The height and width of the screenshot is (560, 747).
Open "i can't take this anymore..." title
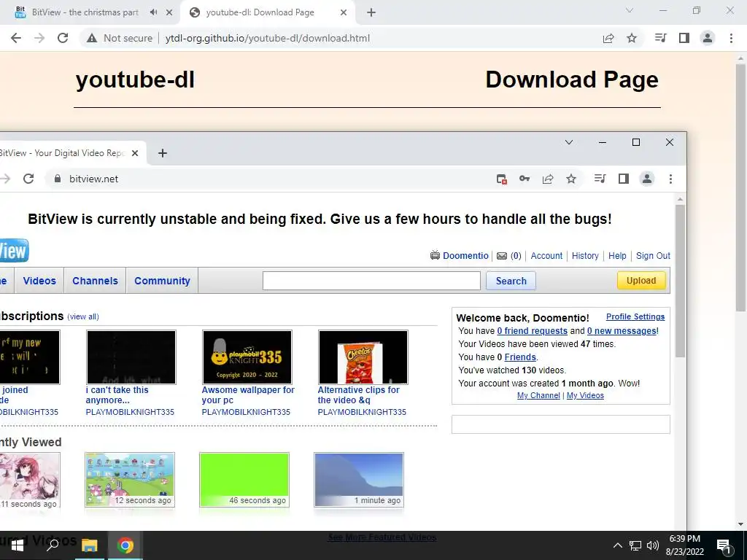(x=117, y=394)
